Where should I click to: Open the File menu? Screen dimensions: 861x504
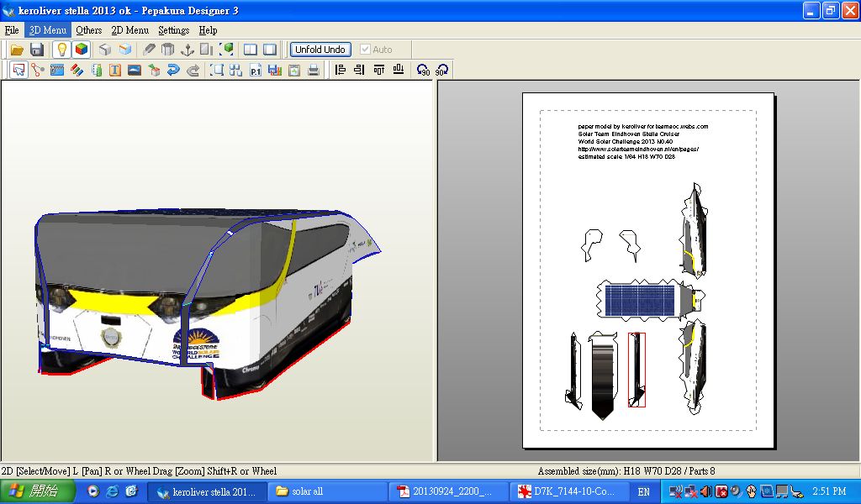(x=12, y=30)
